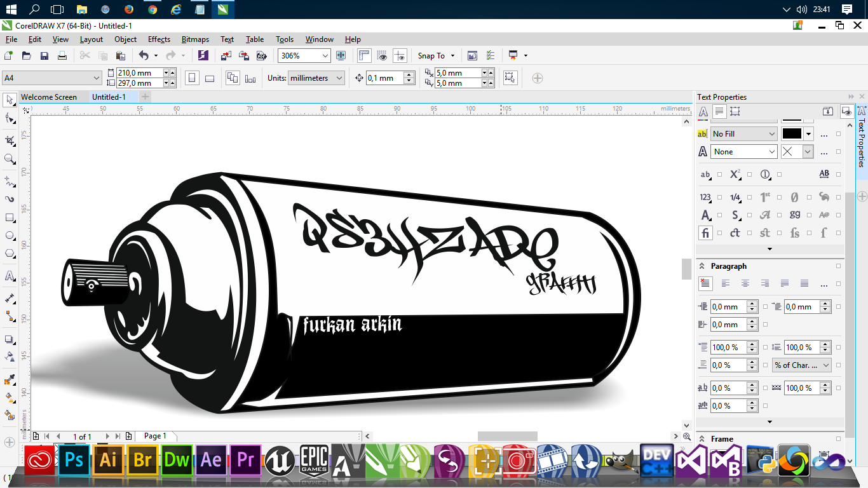Select the Parallel Dimension tool
Image resolution: width=868 pixels, height=488 pixels.
10,298
